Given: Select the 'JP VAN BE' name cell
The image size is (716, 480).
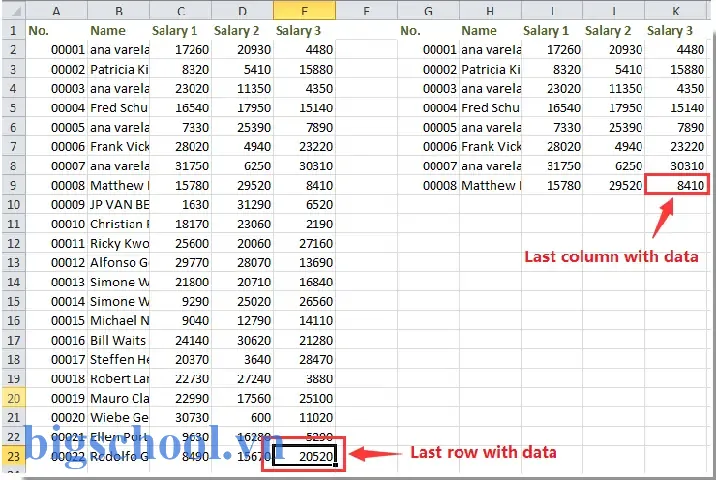Looking at the screenshot, I should [119, 205].
